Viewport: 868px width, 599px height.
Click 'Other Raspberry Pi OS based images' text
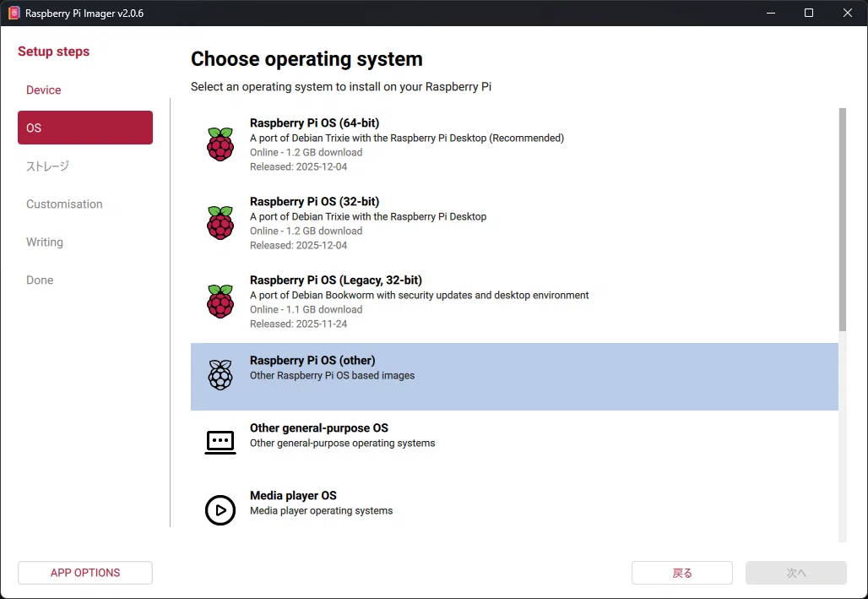332,376
